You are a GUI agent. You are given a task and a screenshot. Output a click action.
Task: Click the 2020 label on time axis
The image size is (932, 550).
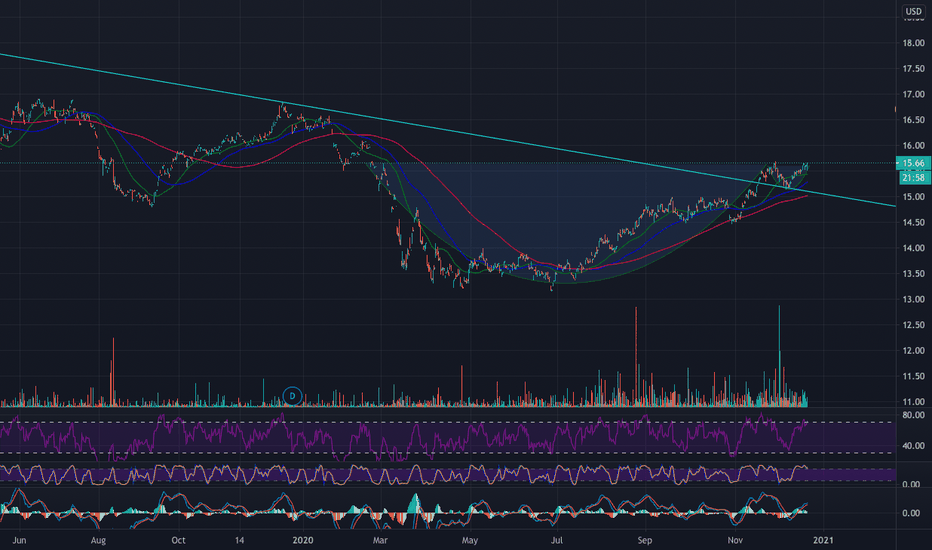303,540
